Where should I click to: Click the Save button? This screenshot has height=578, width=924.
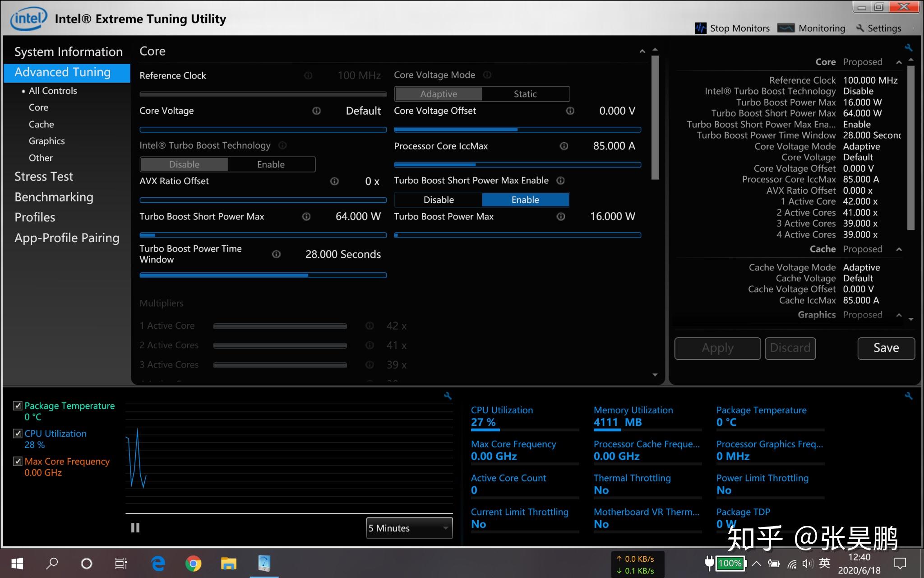[886, 348]
